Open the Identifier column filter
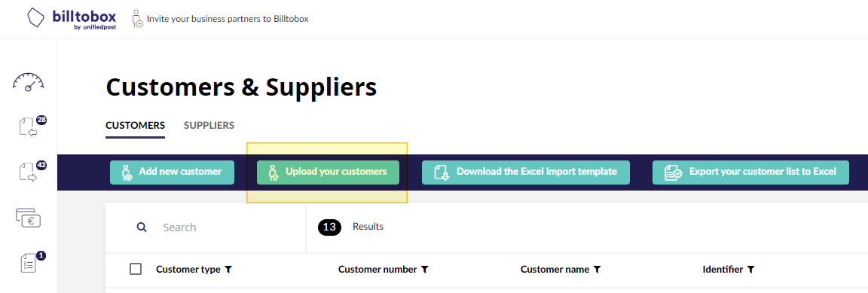 pyautogui.click(x=750, y=270)
